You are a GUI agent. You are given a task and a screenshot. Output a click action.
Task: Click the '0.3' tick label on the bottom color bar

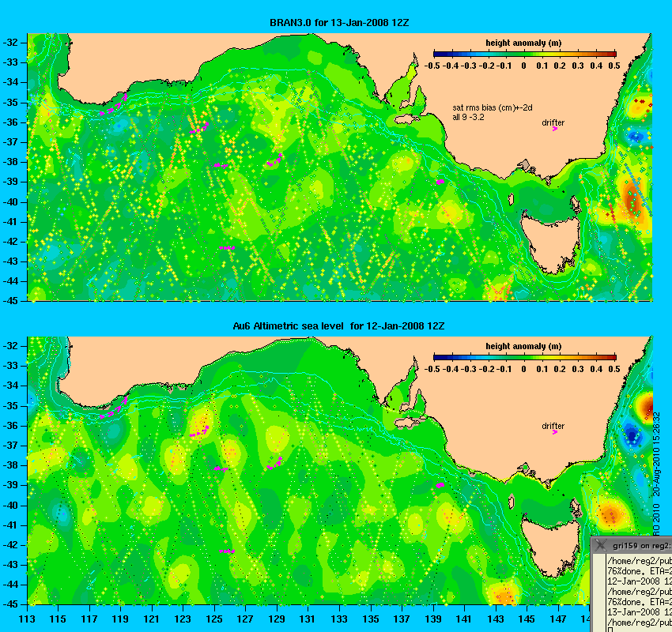(578, 370)
